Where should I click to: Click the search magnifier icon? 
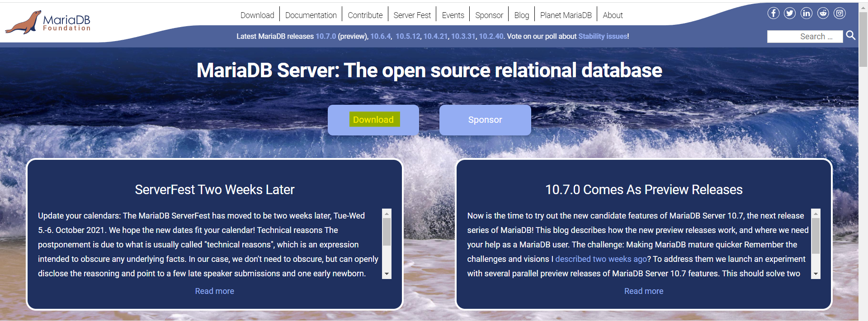(x=851, y=35)
